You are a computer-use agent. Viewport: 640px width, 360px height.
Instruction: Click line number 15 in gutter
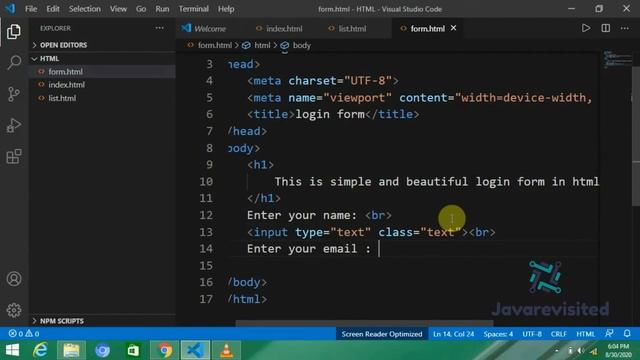[x=206, y=266]
